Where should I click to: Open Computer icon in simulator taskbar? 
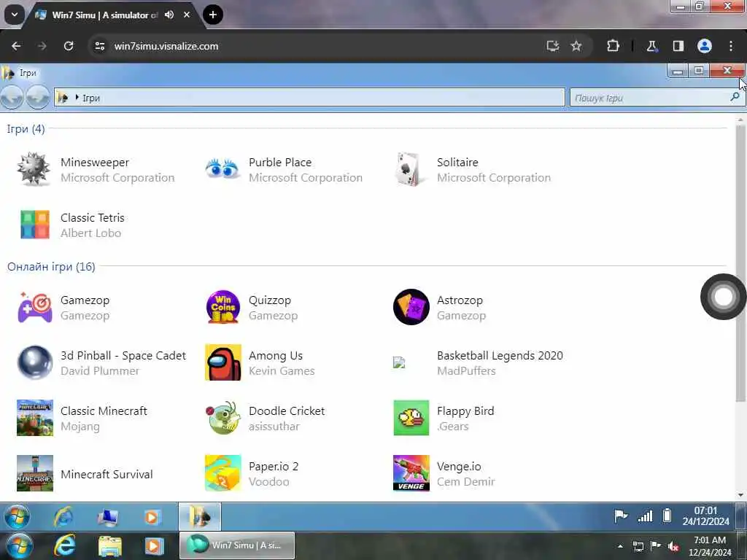coord(108,517)
